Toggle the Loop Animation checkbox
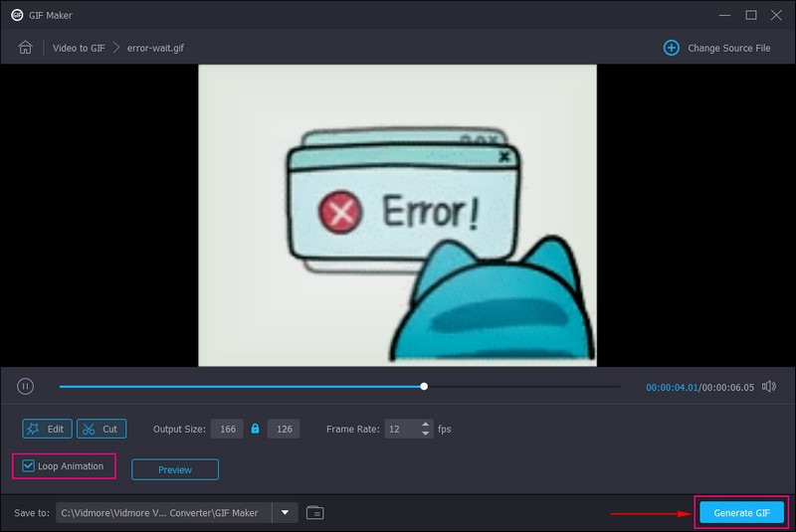 coord(29,465)
